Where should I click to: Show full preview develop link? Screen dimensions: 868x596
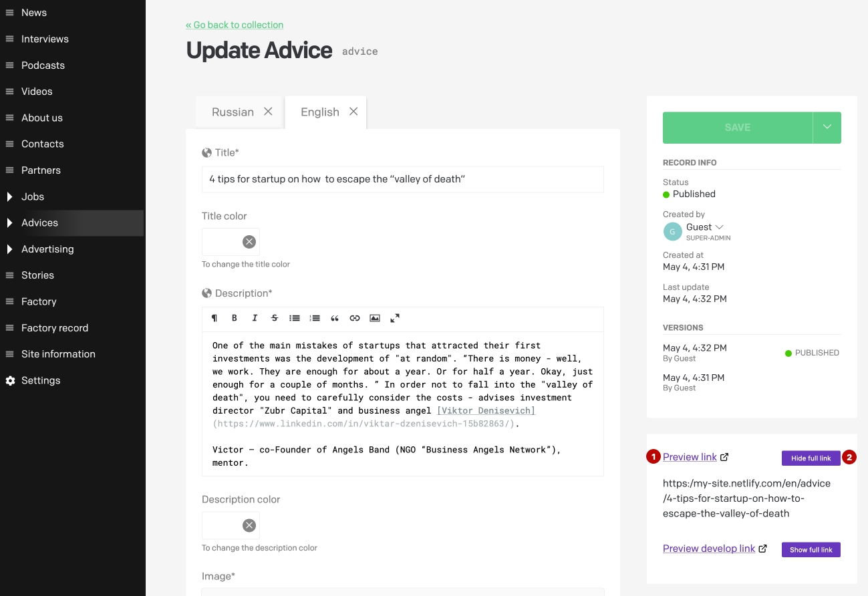point(811,550)
